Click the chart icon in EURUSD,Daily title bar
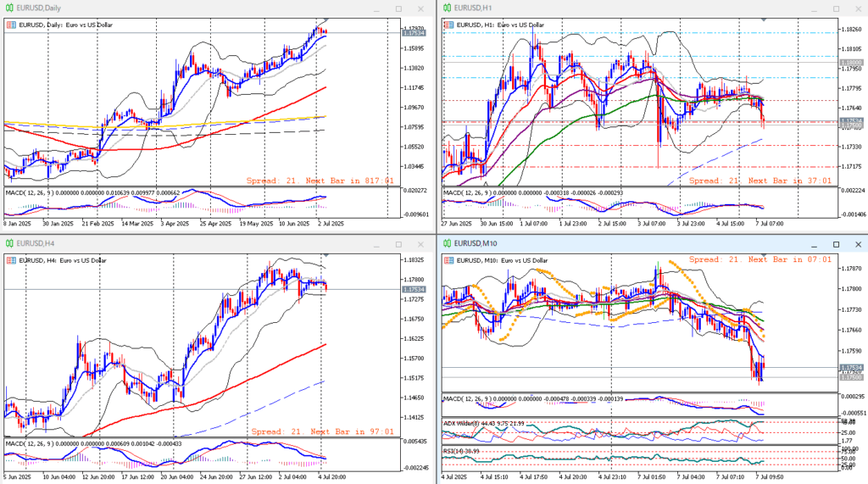868x484 pixels. click(9, 8)
